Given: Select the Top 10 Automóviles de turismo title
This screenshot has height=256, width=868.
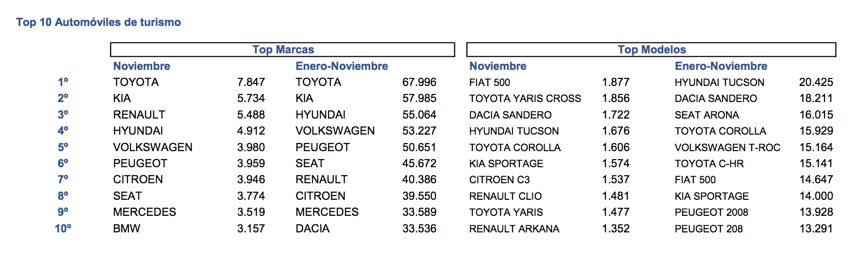Looking at the screenshot, I should (x=98, y=22).
